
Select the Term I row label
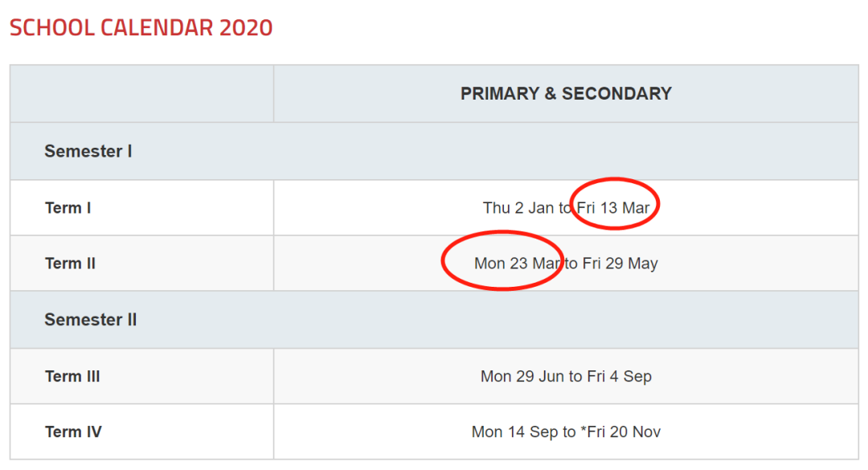pos(68,208)
